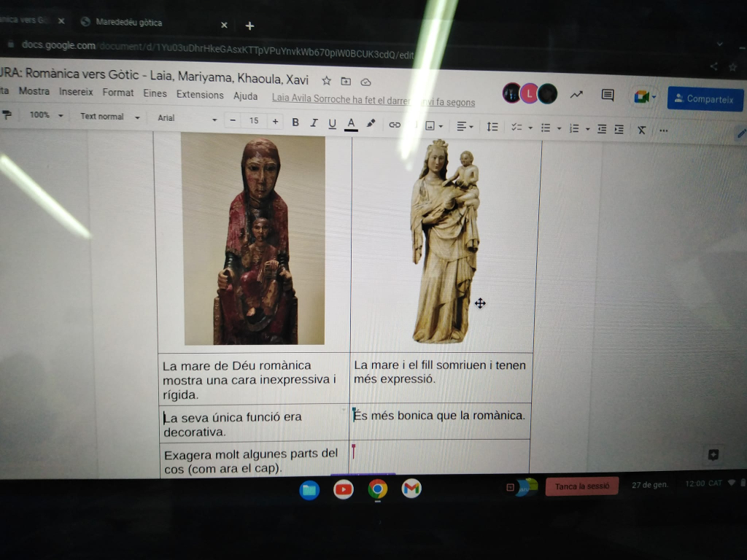The image size is (747, 560).
Task: Toggle underline formatting
Action: 332,123
